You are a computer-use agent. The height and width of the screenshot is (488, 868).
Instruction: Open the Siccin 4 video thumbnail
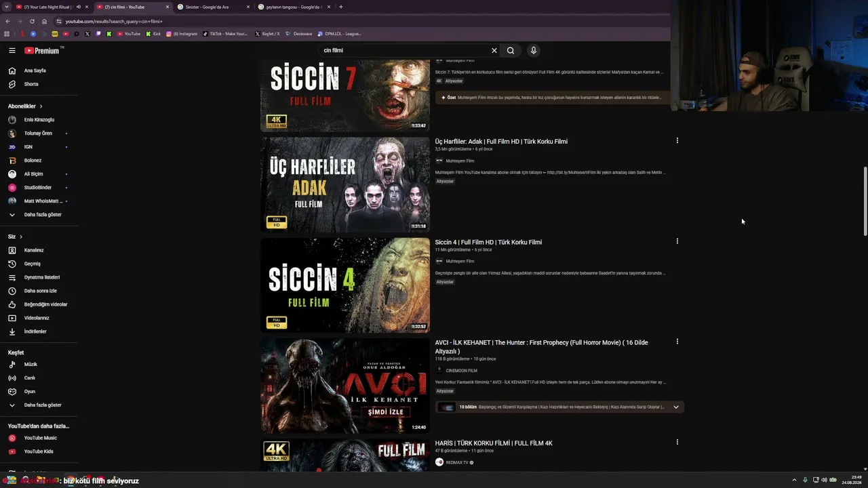pyautogui.click(x=345, y=285)
